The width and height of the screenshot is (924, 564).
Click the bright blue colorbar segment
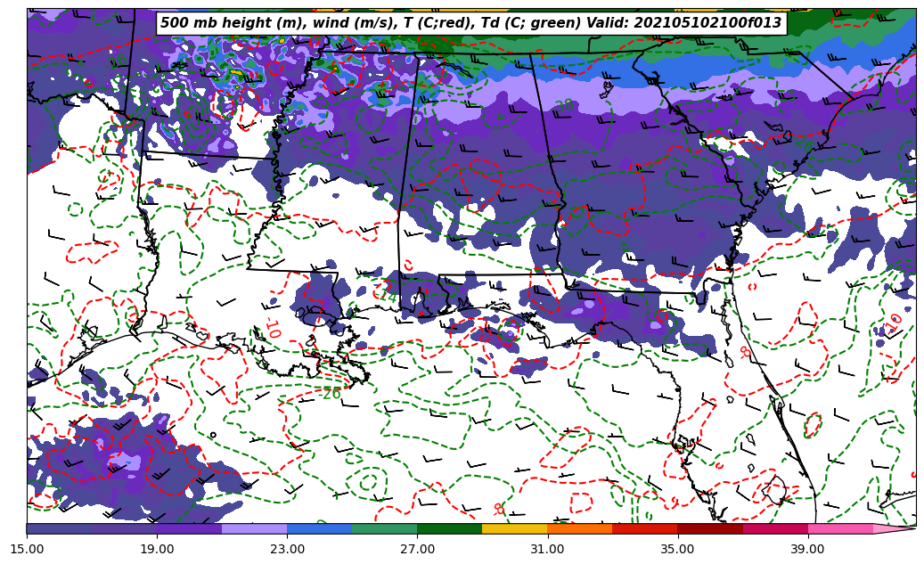(x=319, y=528)
